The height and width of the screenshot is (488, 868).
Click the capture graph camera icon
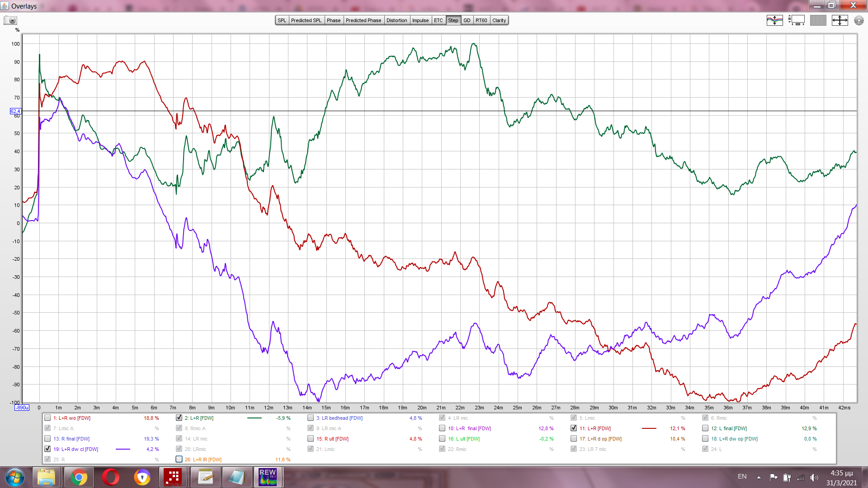point(10,20)
